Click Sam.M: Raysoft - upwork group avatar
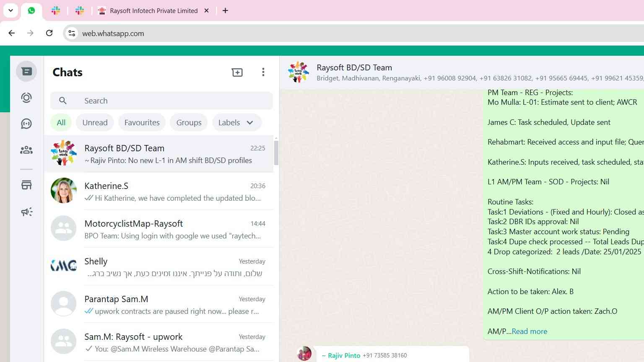 [x=64, y=341]
